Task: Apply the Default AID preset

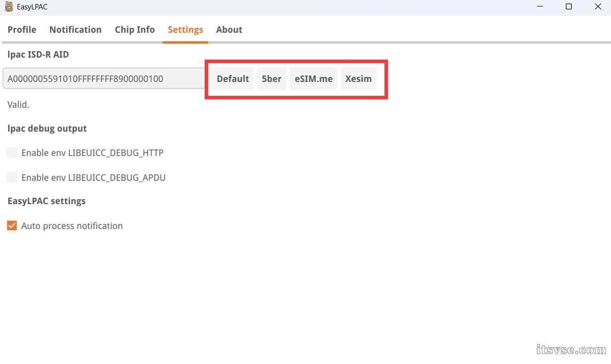Action: [x=232, y=78]
